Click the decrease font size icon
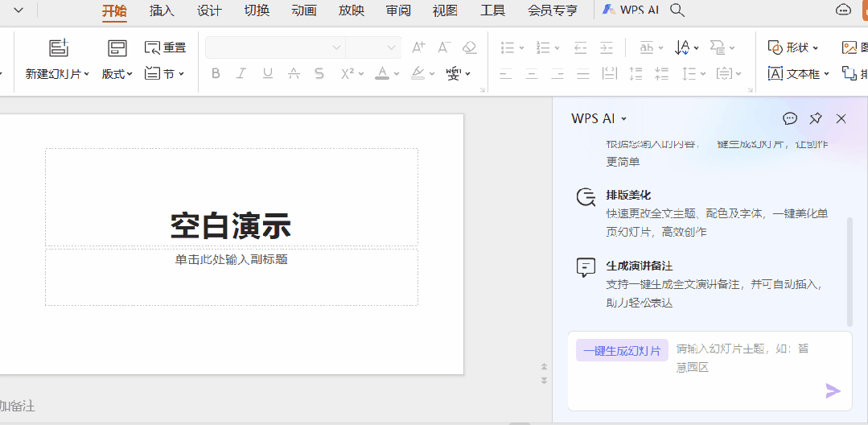The height and width of the screenshot is (425, 868). click(x=444, y=47)
